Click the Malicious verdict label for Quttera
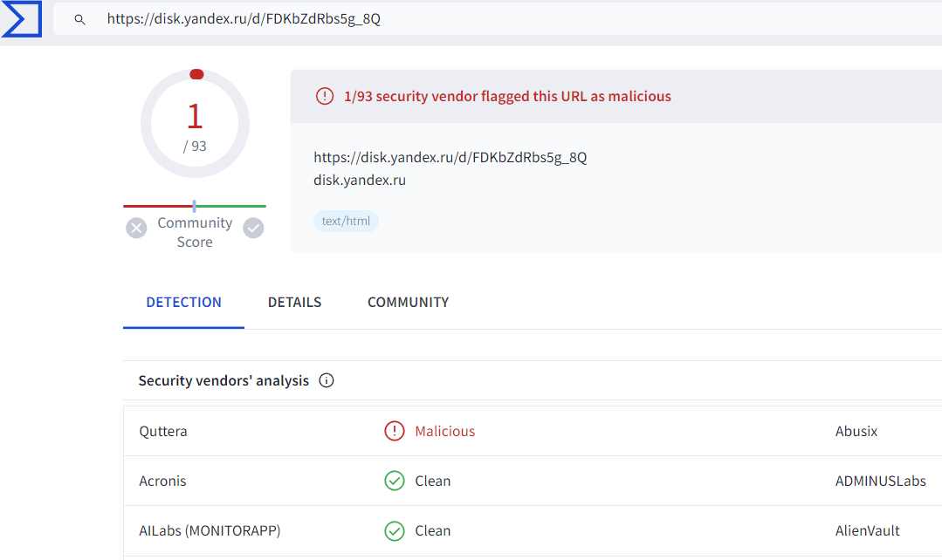 (444, 431)
